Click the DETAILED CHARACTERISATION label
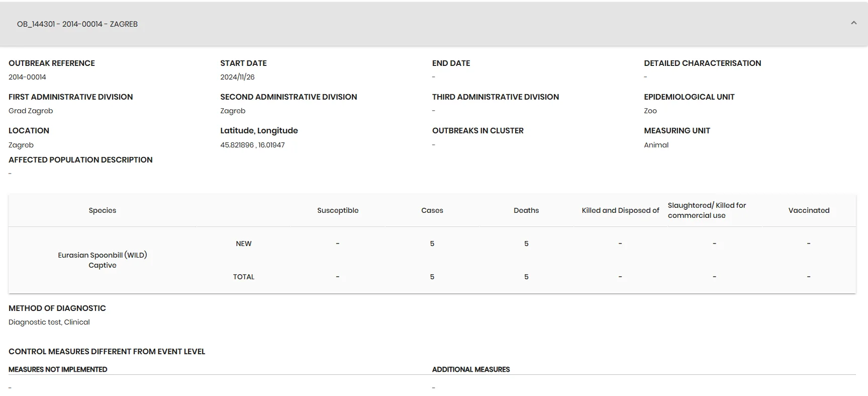The width and height of the screenshot is (868, 396). click(x=703, y=63)
